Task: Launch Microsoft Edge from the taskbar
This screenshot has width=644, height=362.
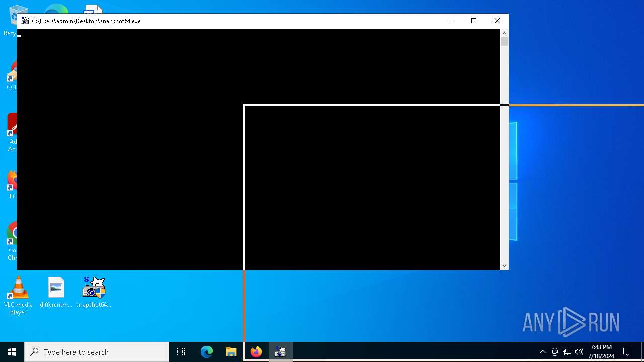Action: coord(207,352)
